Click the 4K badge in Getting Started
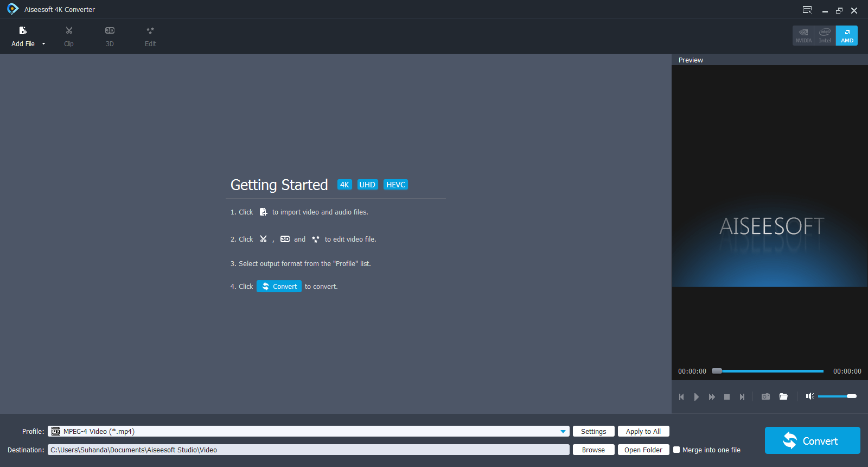 point(344,185)
